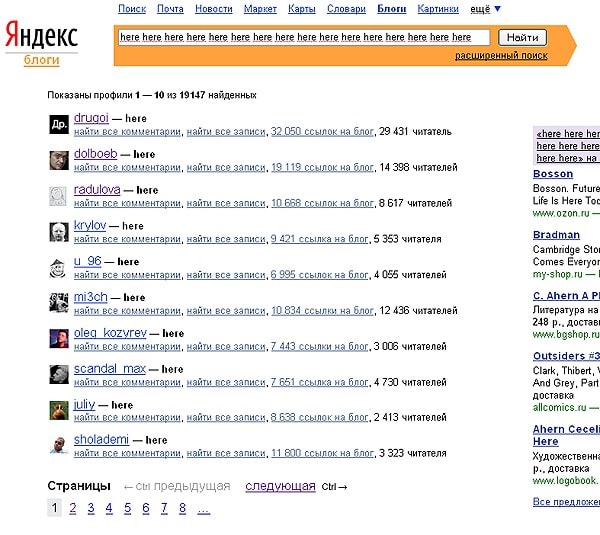Open the Outsiders ad link
This screenshot has width=600, height=535.
pyautogui.click(x=566, y=356)
